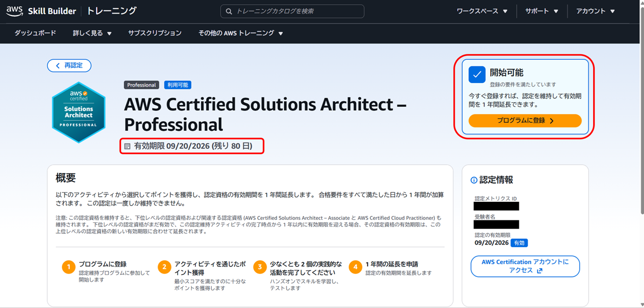The image size is (644, 308).
Task: Click the トレーニングカタログを検索 search field
Action: (292, 11)
